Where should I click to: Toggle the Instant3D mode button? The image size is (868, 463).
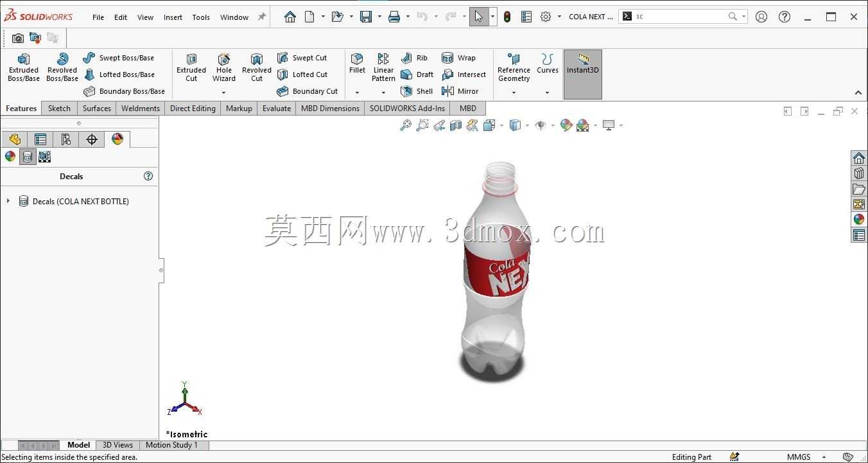click(x=583, y=74)
